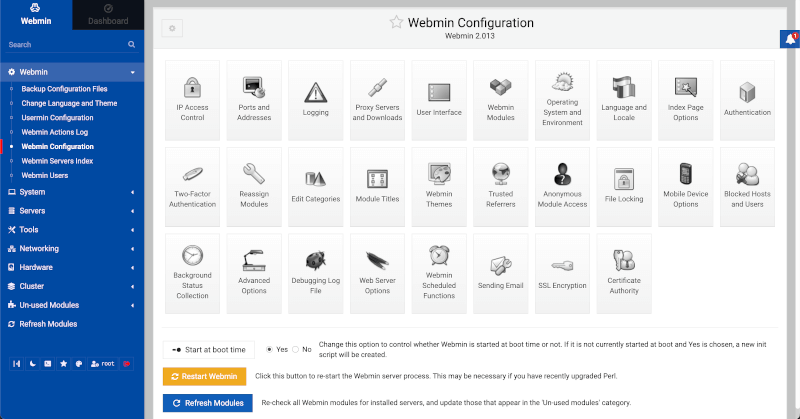The image size is (800, 419).
Task: Switch to the Webmin tab
Action: 36,14
